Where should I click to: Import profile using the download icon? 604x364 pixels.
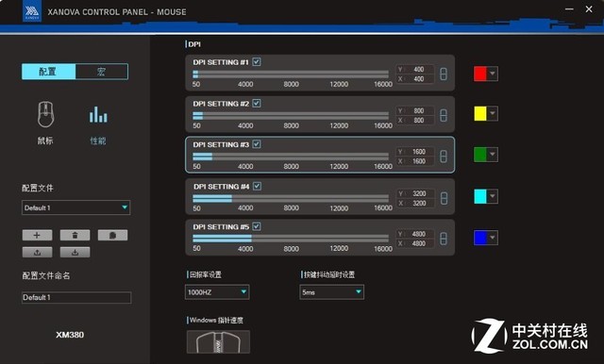pyautogui.click(x=75, y=252)
